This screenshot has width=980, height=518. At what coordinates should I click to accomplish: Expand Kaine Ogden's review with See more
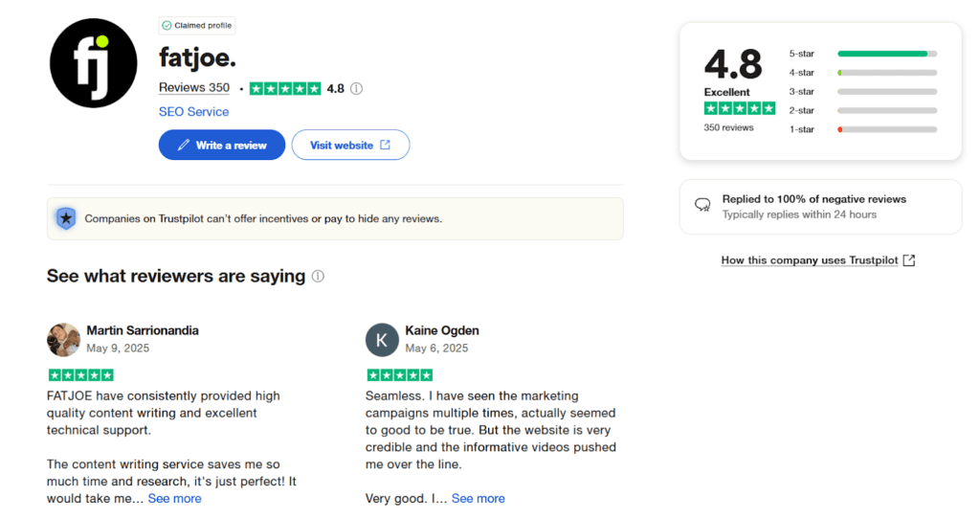479,499
